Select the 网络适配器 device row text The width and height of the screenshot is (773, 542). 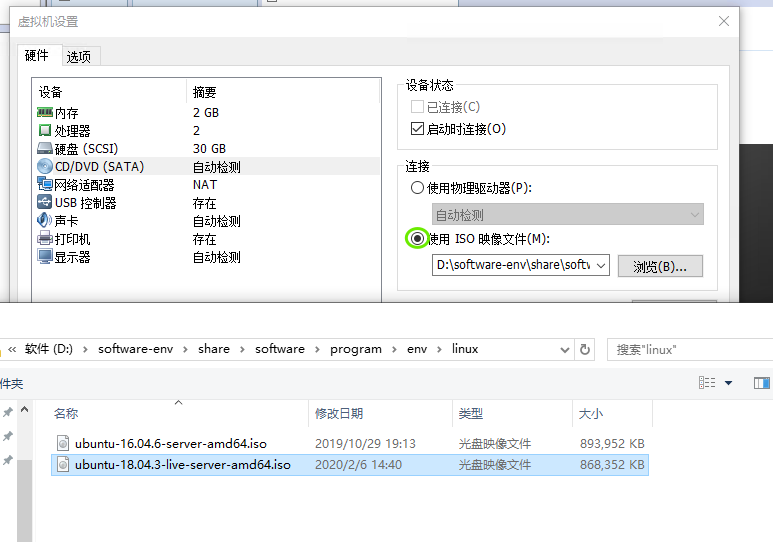pos(84,185)
